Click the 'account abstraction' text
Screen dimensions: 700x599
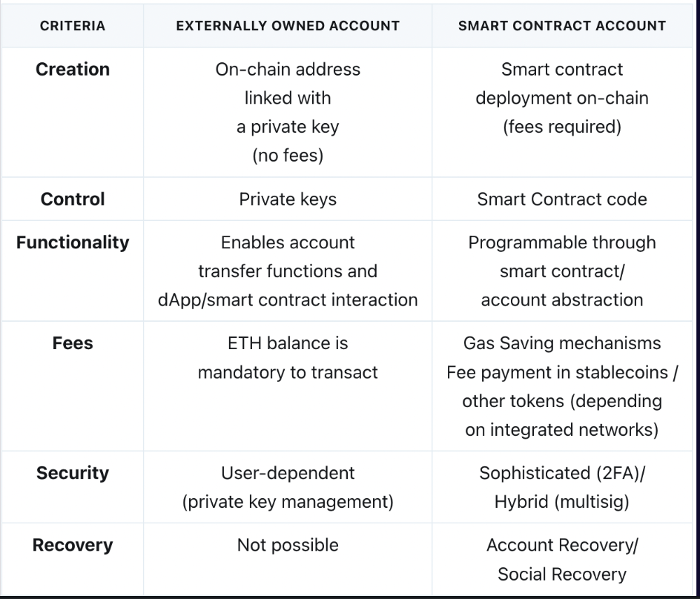pyautogui.click(x=562, y=300)
